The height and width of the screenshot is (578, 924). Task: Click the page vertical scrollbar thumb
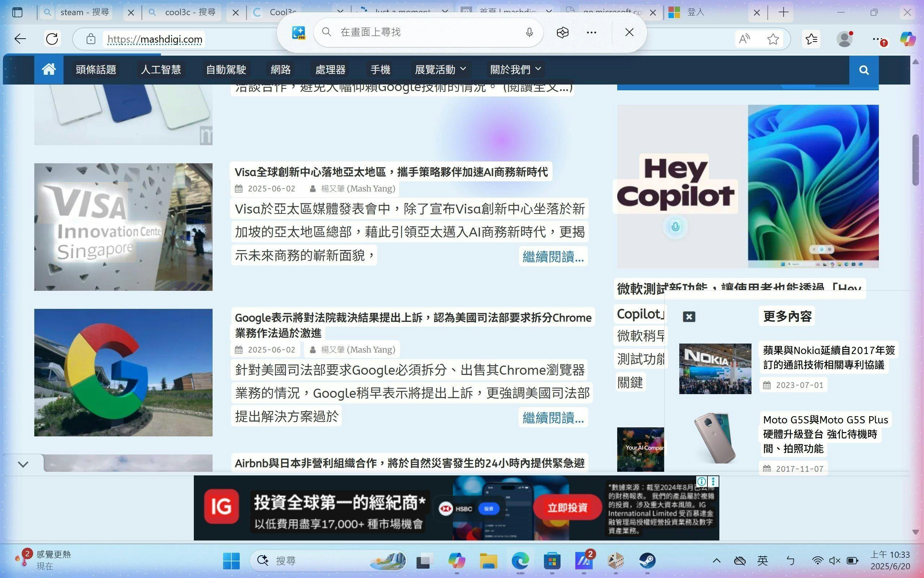[x=915, y=160]
